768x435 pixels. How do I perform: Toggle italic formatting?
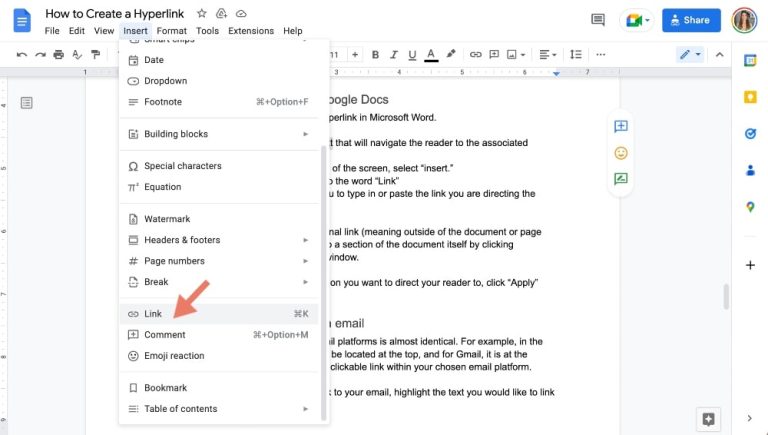tap(394, 54)
